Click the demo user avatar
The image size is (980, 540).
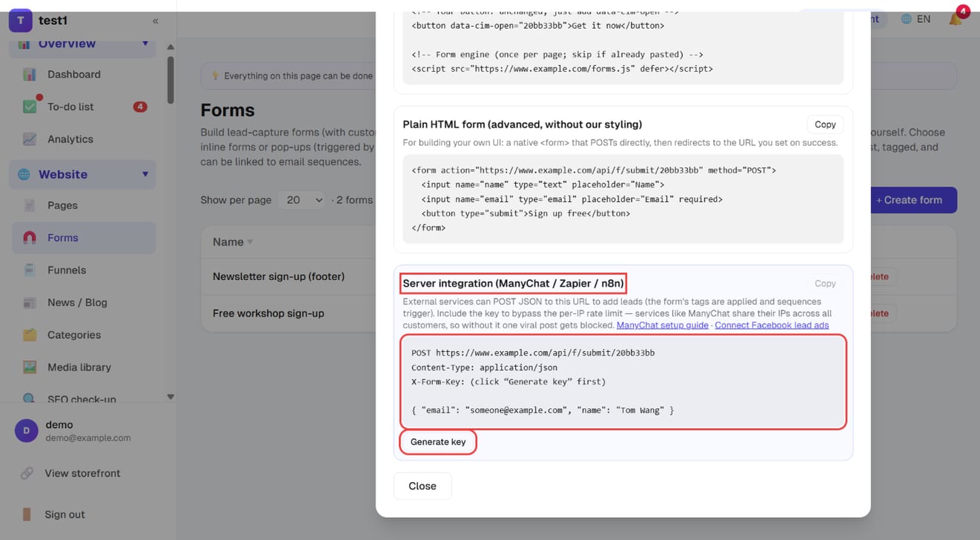27,430
